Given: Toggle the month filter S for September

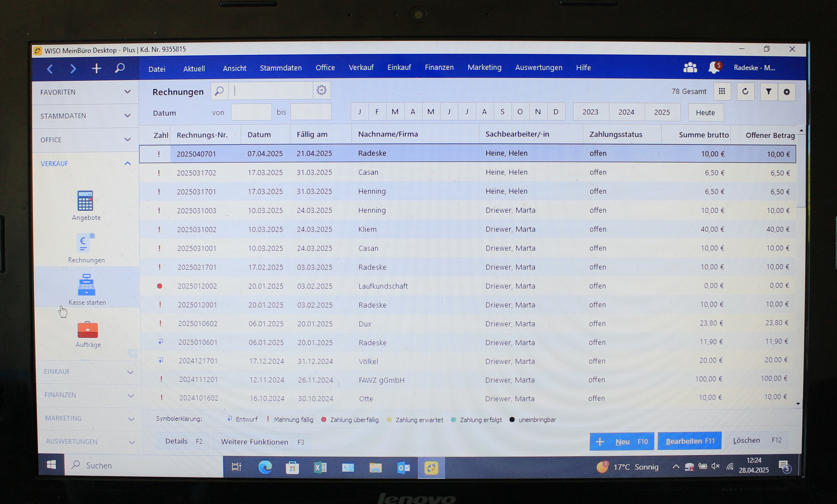Looking at the screenshot, I should point(502,112).
